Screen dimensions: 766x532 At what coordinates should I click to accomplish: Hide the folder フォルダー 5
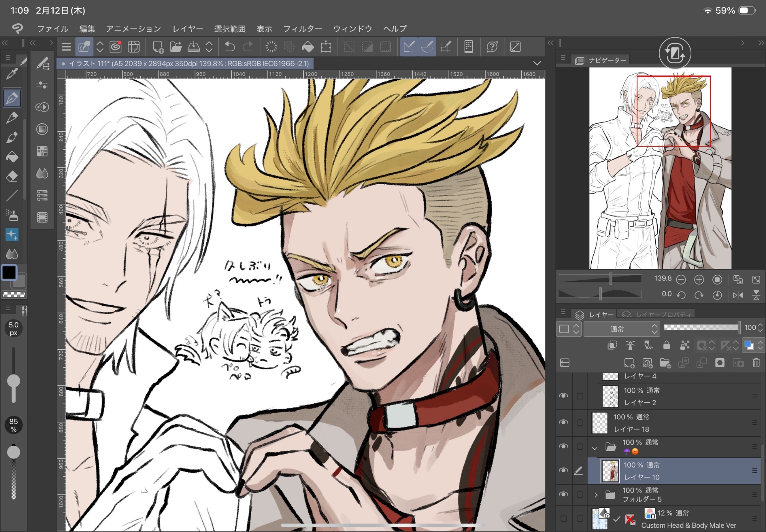click(x=563, y=494)
